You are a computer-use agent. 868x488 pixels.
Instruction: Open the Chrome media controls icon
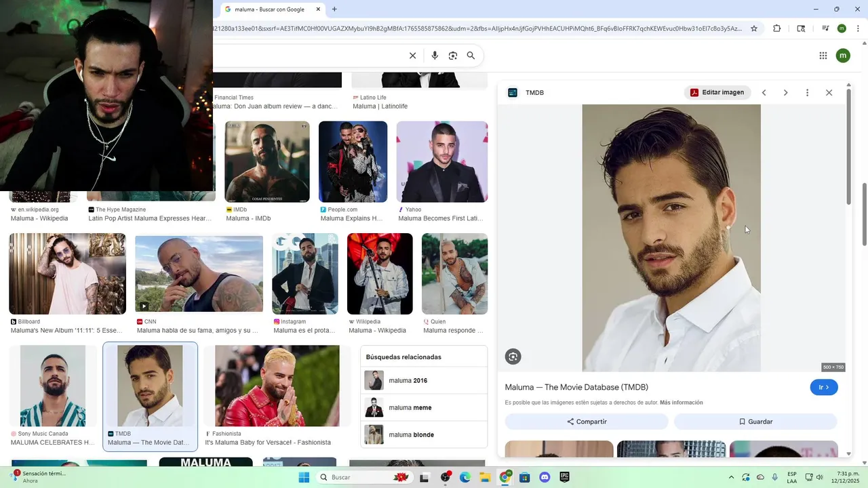pos(825,28)
